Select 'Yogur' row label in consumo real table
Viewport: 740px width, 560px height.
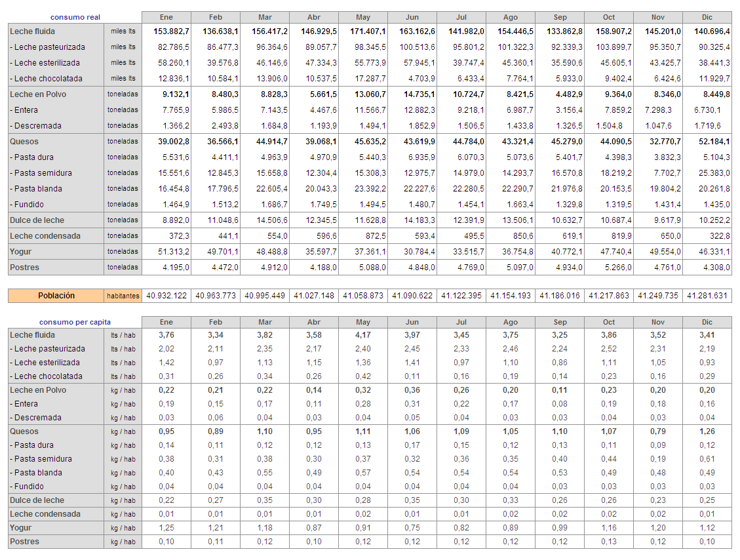pyautogui.click(x=20, y=252)
